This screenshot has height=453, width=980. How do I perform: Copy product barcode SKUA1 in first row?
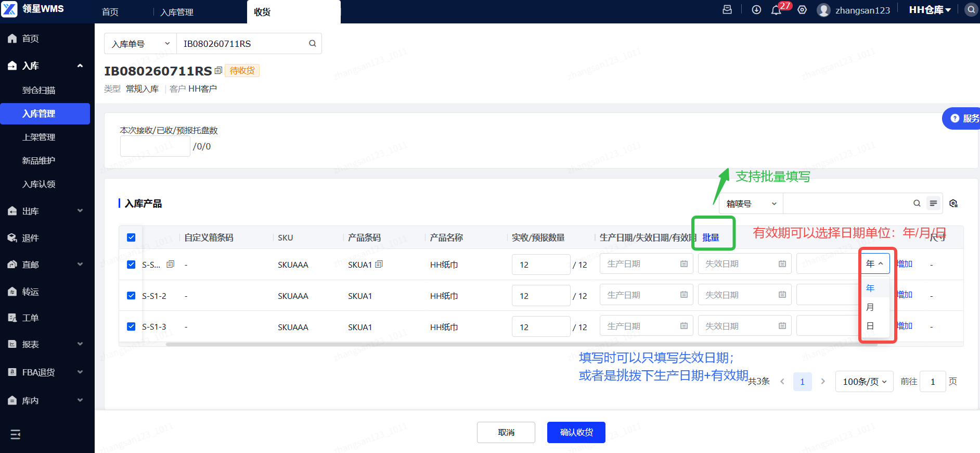379,265
